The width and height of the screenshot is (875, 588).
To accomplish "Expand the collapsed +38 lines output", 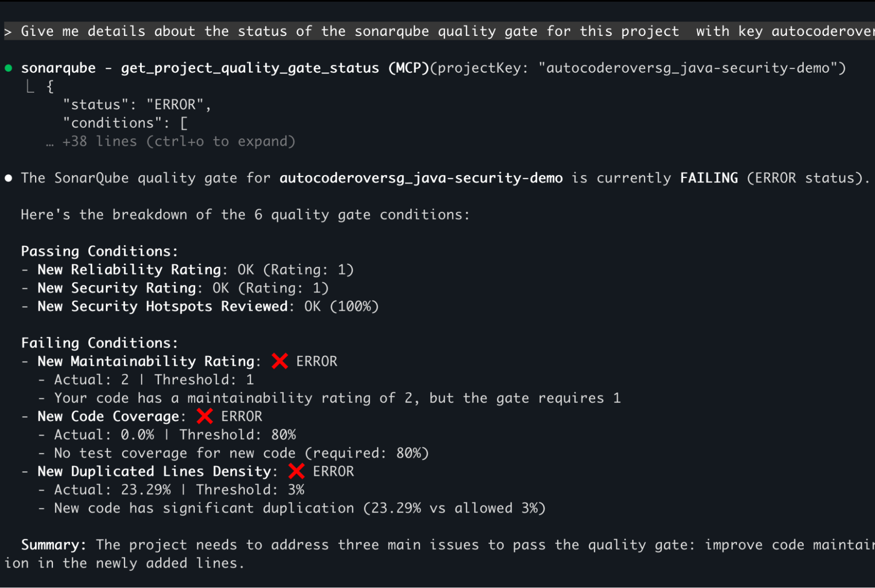I will [179, 141].
